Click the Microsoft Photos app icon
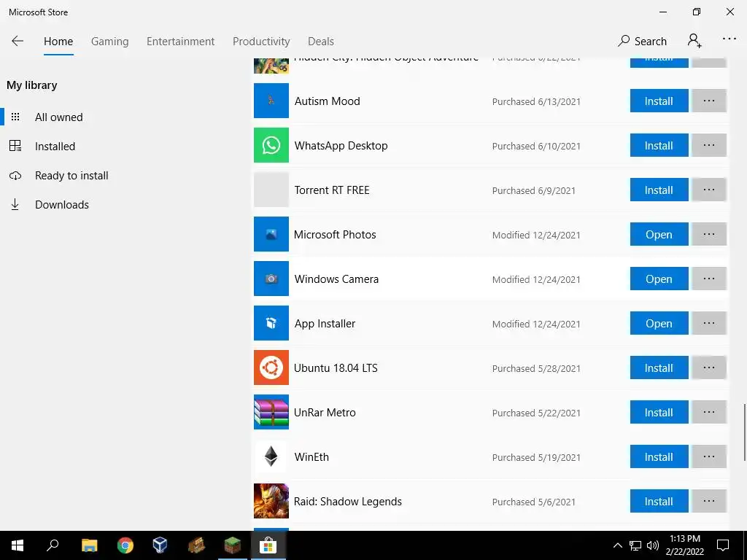 pos(271,234)
